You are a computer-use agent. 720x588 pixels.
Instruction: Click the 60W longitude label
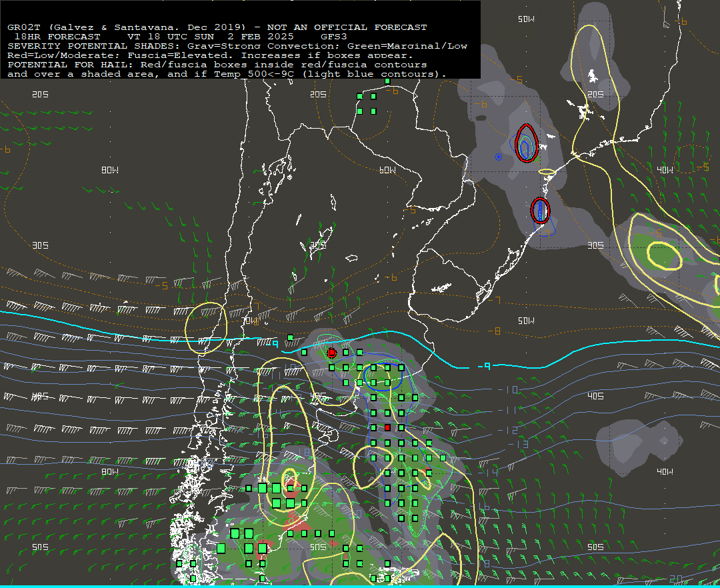click(x=387, y=170)
